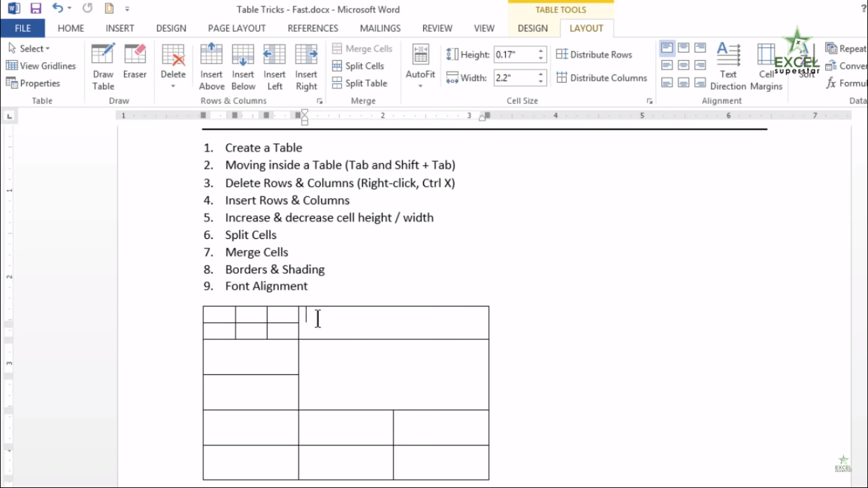
Task: Click Distribute Columns
Action: pyautogui.click(x=601, y=78)
